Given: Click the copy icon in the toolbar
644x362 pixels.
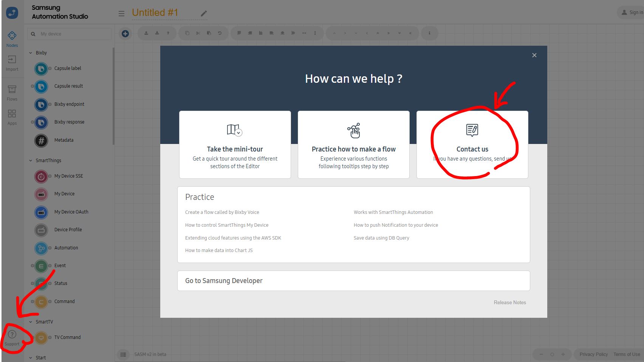Looking at the screenshot, I should click(187, 33).
